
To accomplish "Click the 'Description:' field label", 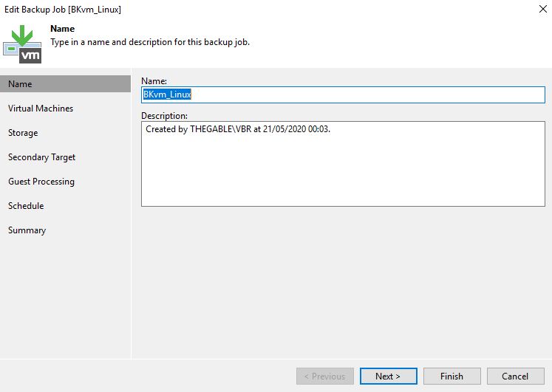I will click(x=164, y=116).
